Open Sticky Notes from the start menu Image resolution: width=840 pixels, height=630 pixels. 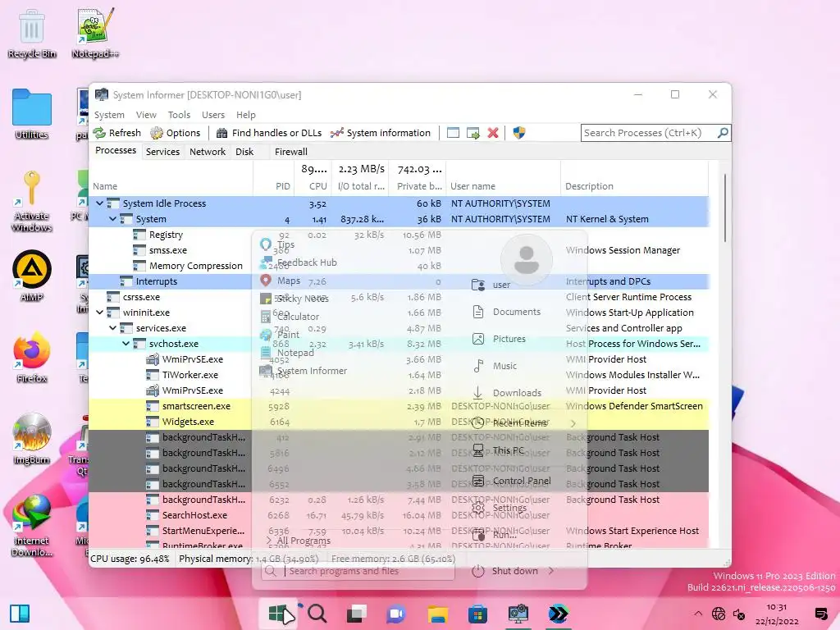tap(294, 299)
